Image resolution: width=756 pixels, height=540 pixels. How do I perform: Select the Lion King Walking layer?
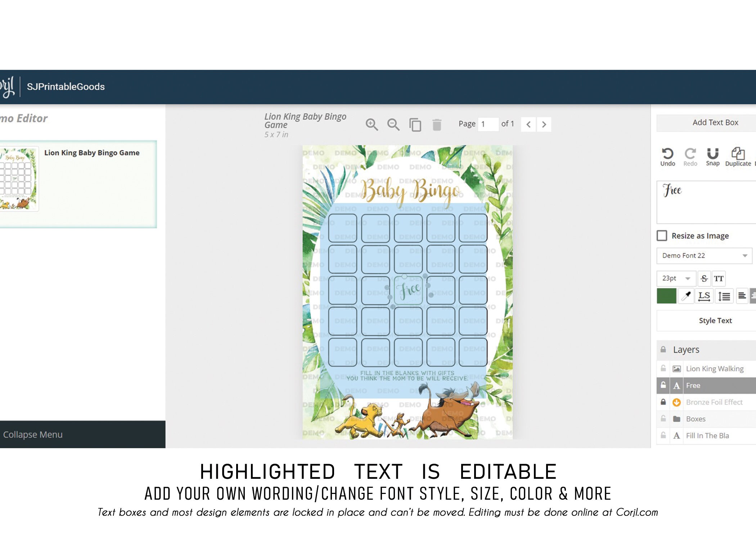(715, 369)
